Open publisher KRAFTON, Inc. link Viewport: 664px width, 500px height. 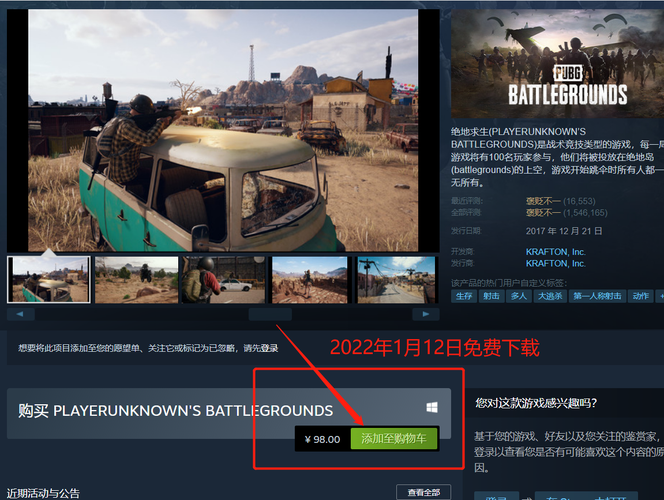point(556,263)
